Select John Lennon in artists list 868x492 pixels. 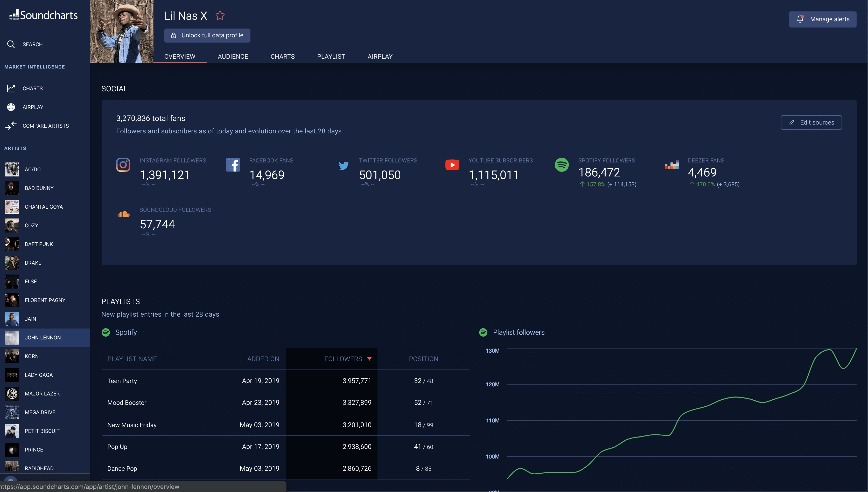45,338
